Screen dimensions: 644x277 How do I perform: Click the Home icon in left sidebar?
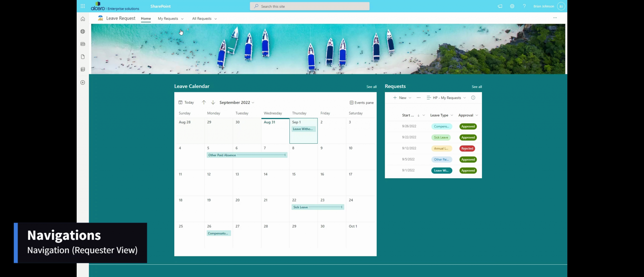pos(83,19)
